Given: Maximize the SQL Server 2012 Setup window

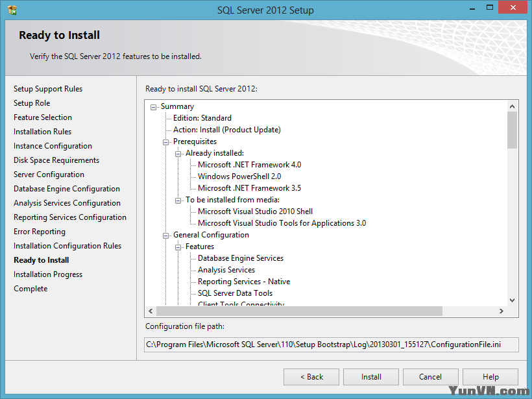Looking at the screenshot, I should (490, 8).
